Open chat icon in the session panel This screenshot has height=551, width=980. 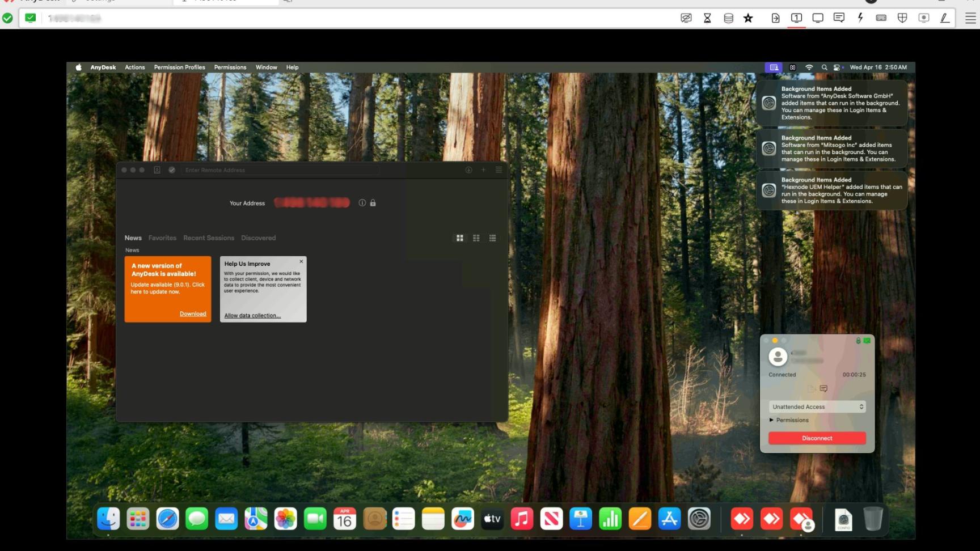(823, 389)
